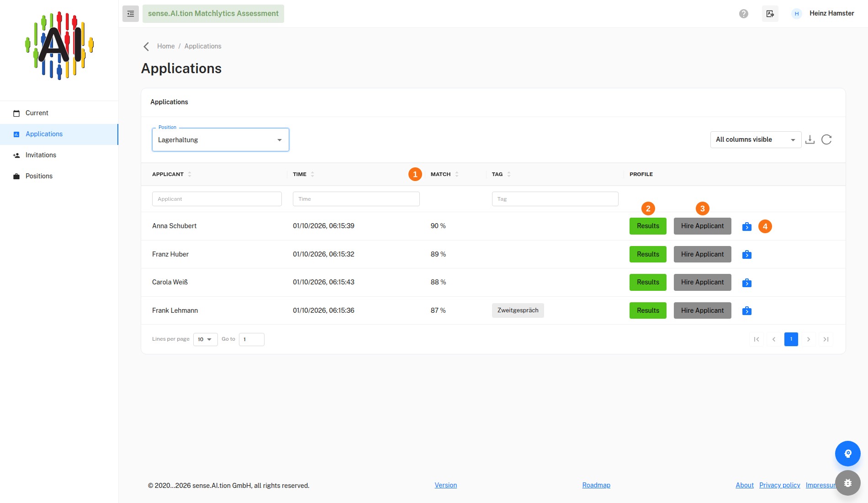868x503 pixels.
Task: Refresh the applications table
Action: click(x=826, y=139)
